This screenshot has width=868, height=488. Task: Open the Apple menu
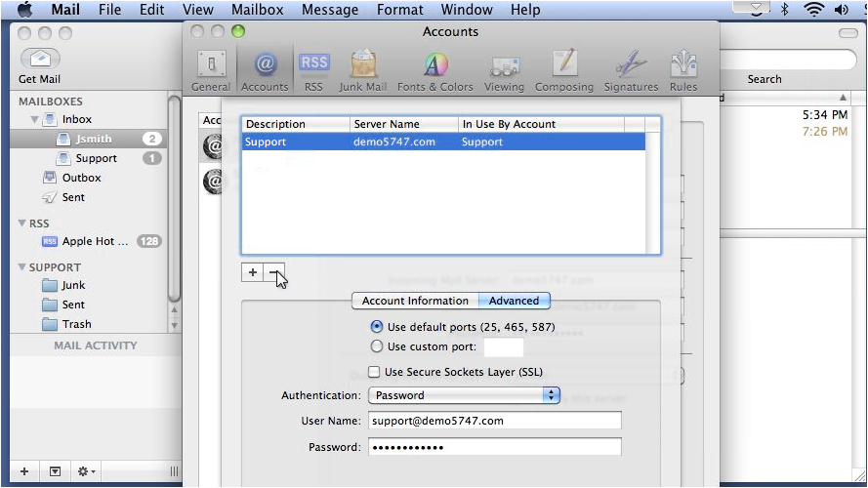[x=25, y=10]
